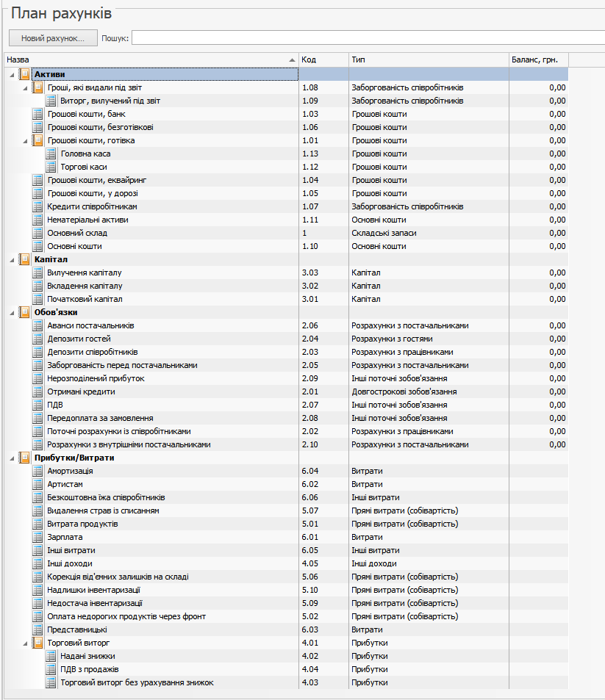Sort by the Назва column header
Viewport: 605px width, 700px height.
(147, 59)
